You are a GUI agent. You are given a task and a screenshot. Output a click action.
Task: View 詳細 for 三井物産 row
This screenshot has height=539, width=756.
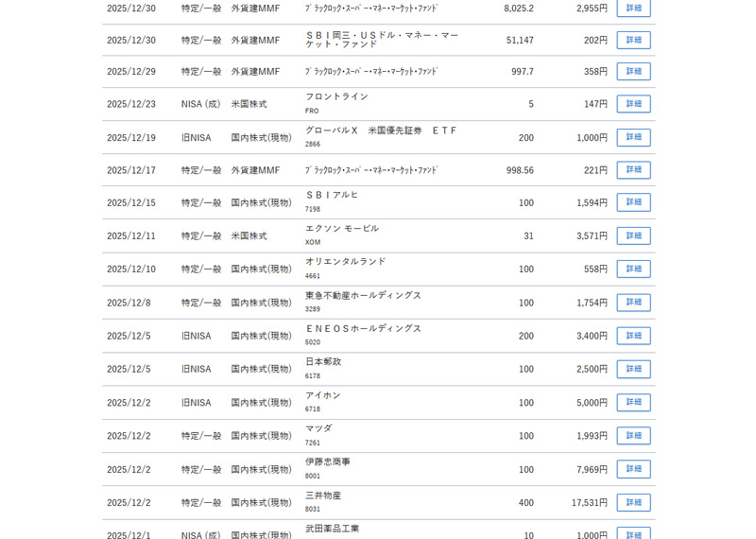tap(633, 502)
